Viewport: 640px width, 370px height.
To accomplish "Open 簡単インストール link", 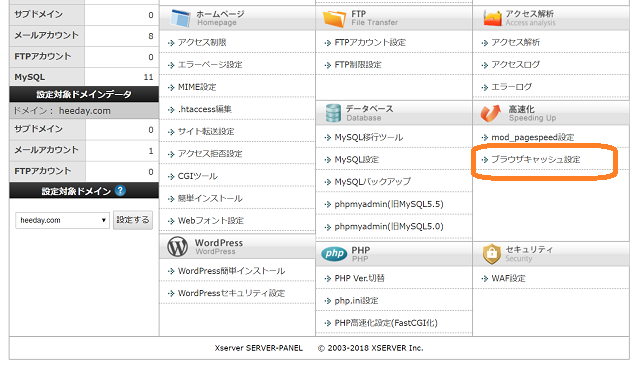I will [210, 198].
